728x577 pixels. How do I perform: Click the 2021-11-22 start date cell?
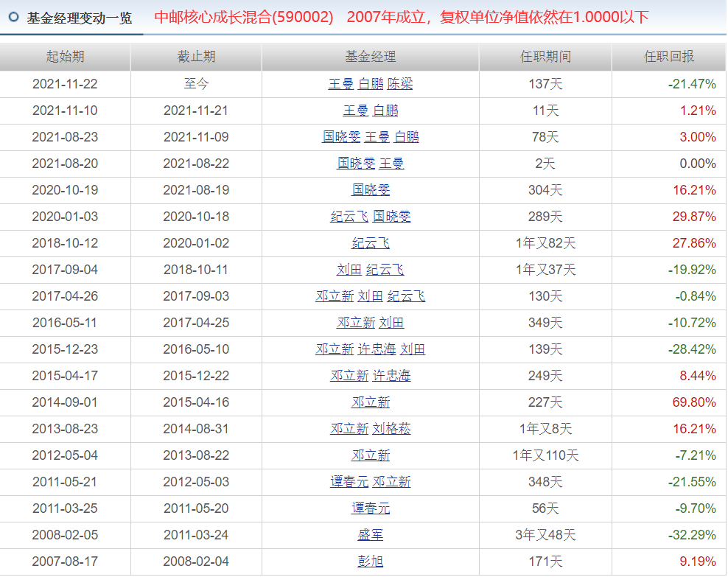click(x=65, y=84)
